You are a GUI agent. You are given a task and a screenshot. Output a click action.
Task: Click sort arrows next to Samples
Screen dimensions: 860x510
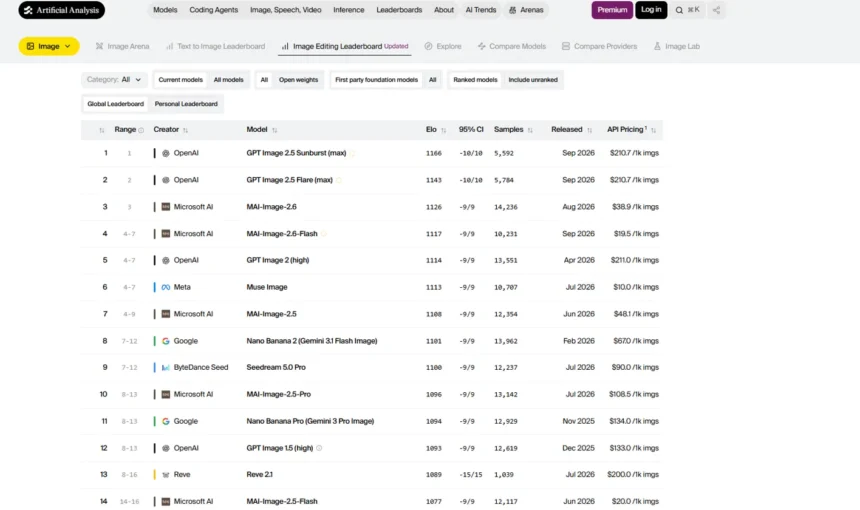[x=530, y=130]
